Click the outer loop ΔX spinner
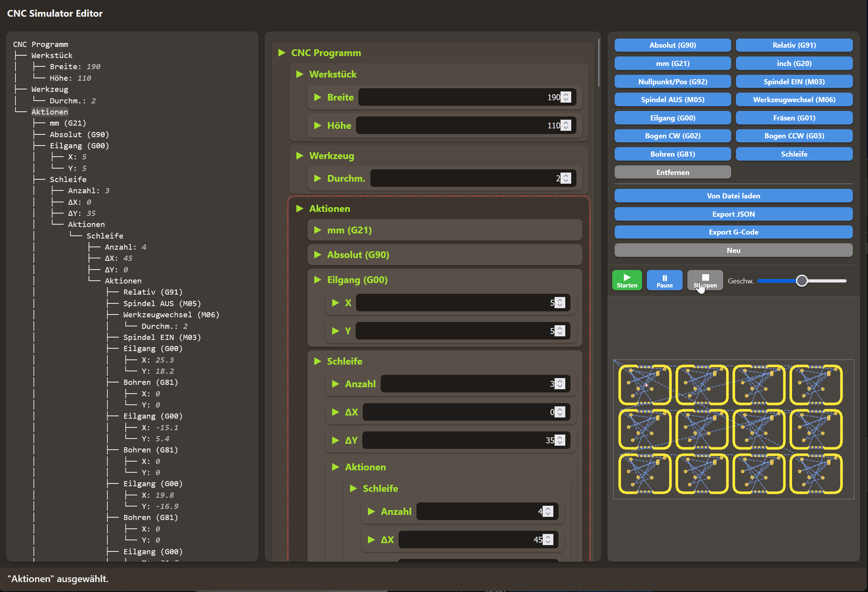This screenshot has height=592, width=868. click(560, 412)
